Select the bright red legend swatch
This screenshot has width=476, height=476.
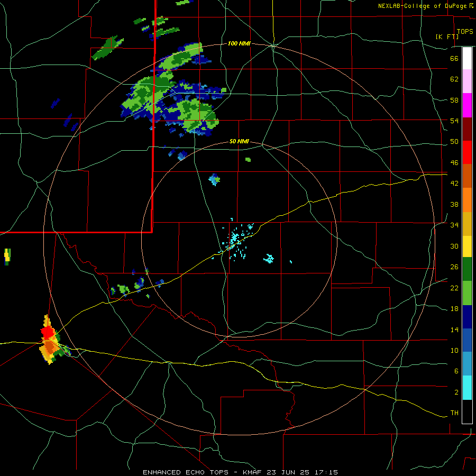pos(467,152)
